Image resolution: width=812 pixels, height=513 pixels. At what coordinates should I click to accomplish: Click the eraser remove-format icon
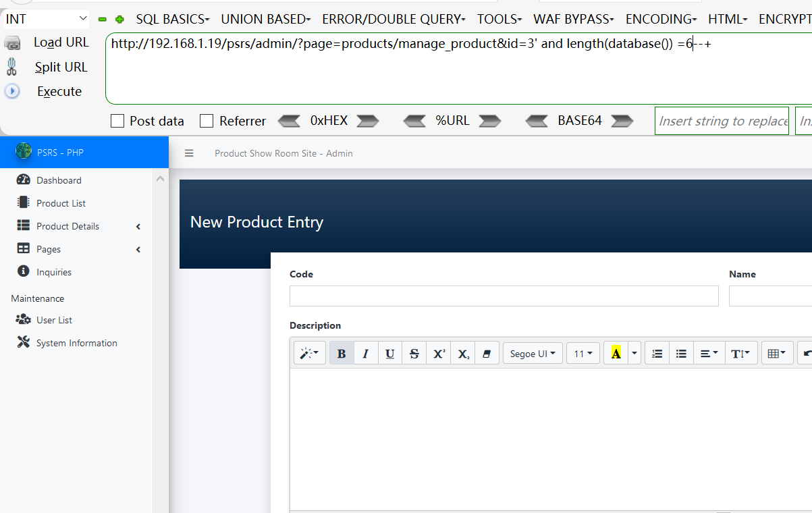click(487, 353)
